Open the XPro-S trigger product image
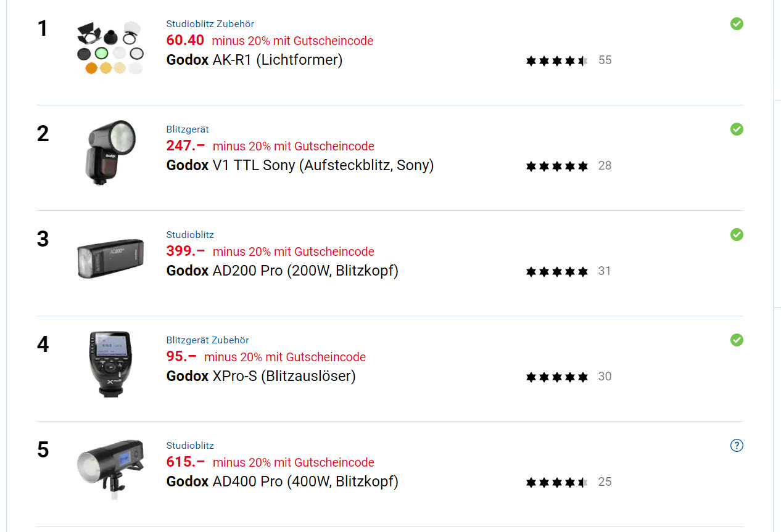This screenshot has height=532, width=781. tap(110, 364)
